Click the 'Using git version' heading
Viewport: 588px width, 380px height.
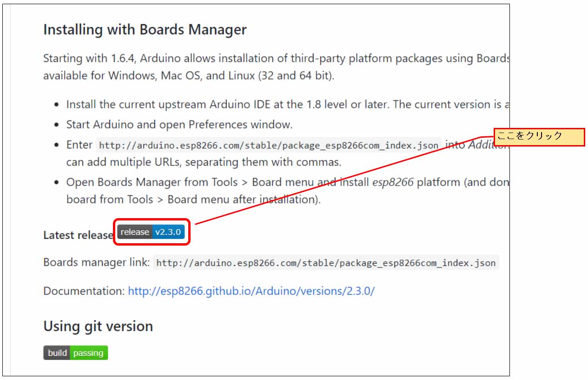pyautogui.click(x=98, y=326)
